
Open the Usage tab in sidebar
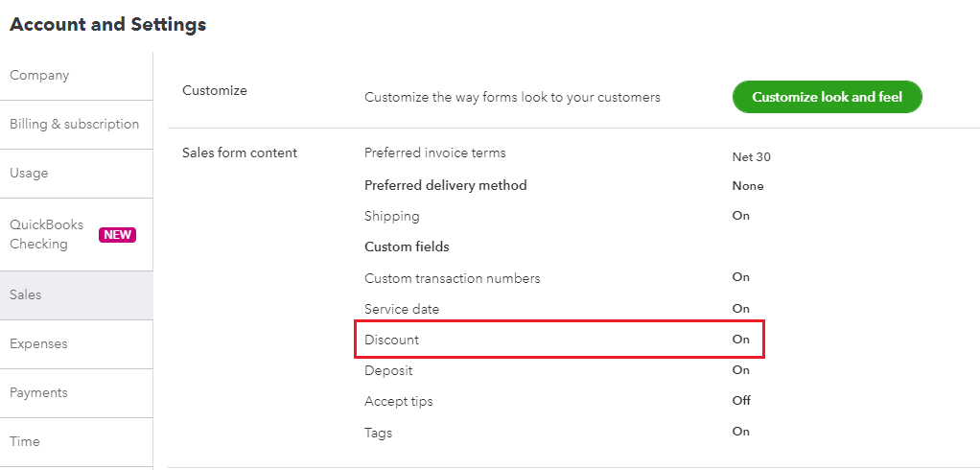pyautogui.click(x=29, y=174)
